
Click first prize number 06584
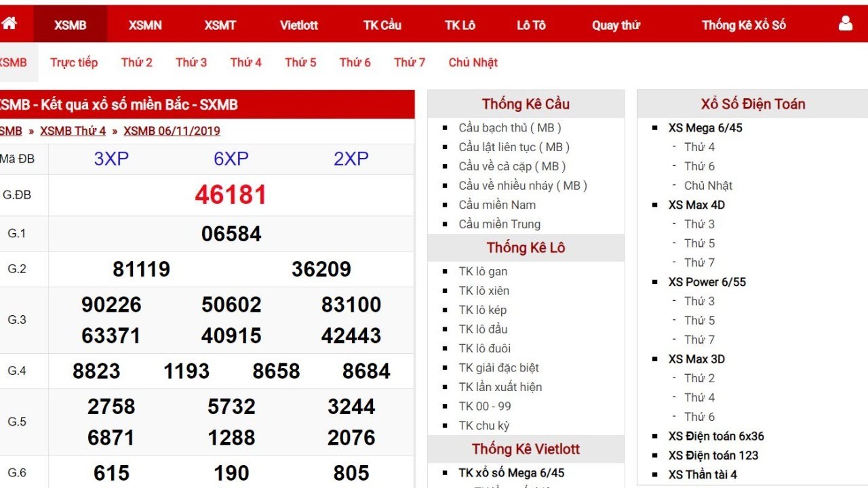(x=231, y=234)
